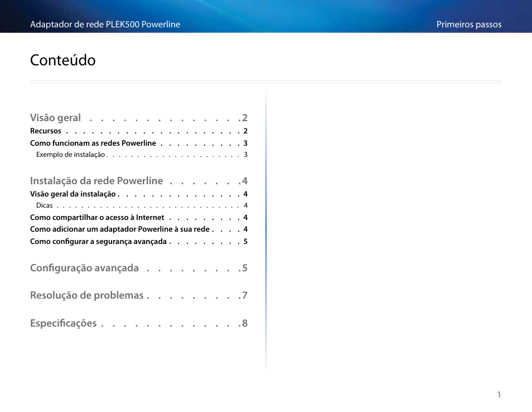The height and width of the screenshot is (412, 532).
Task: Click the page number 1 in the footer
Action: point(499,394)
